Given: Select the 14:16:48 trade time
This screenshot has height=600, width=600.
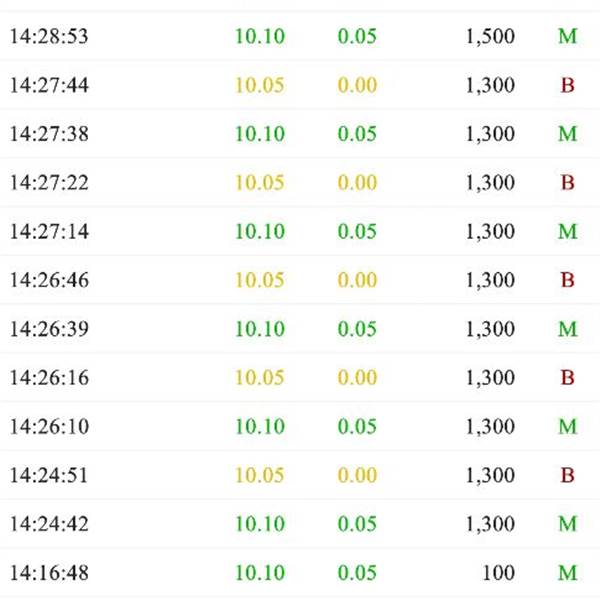Looking at the screenshot, I should coord(49,574).
